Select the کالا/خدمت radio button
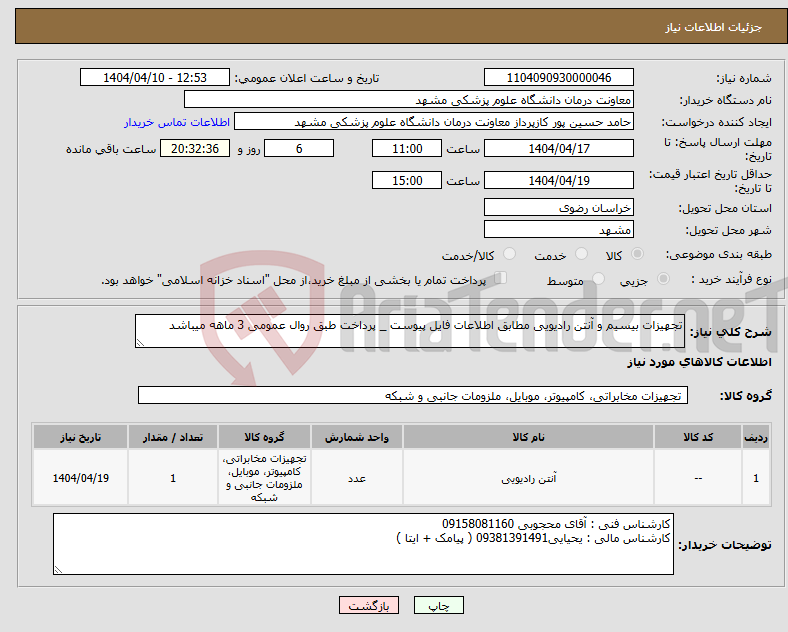This screenshot has height=632, width=788. [509, 254]
